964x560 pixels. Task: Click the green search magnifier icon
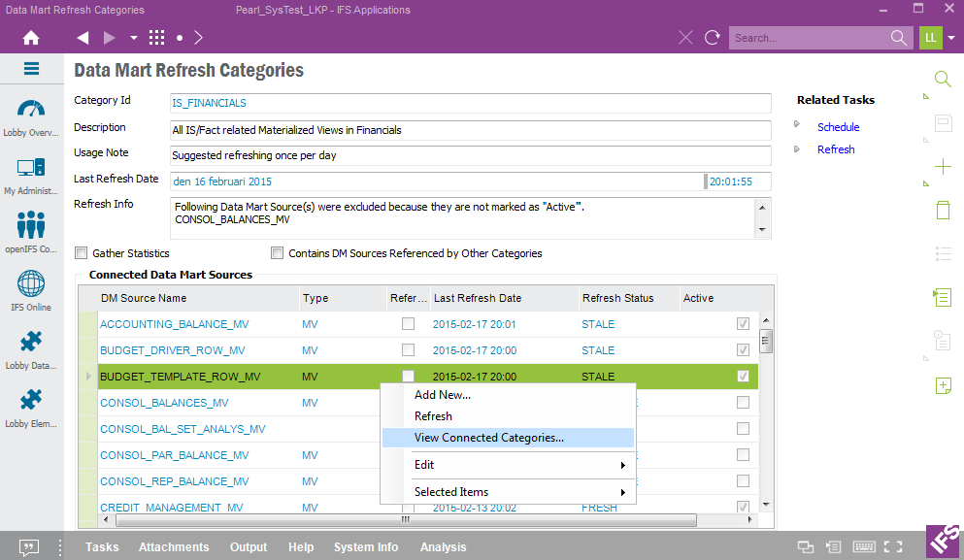942,80
